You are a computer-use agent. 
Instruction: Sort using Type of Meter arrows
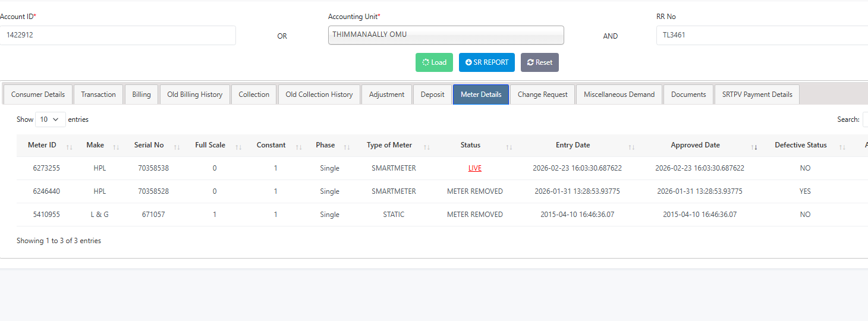pyautogui.click(x=426, y=147)
